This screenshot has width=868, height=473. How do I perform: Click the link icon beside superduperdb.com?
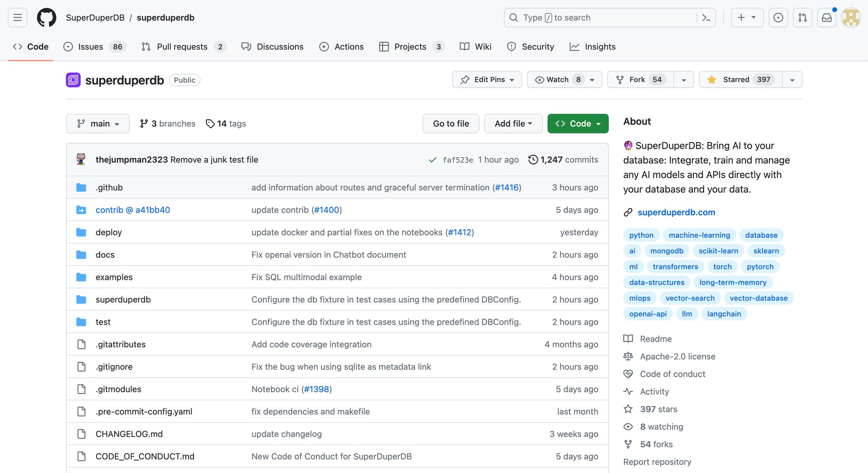click(x=628, y=212)
